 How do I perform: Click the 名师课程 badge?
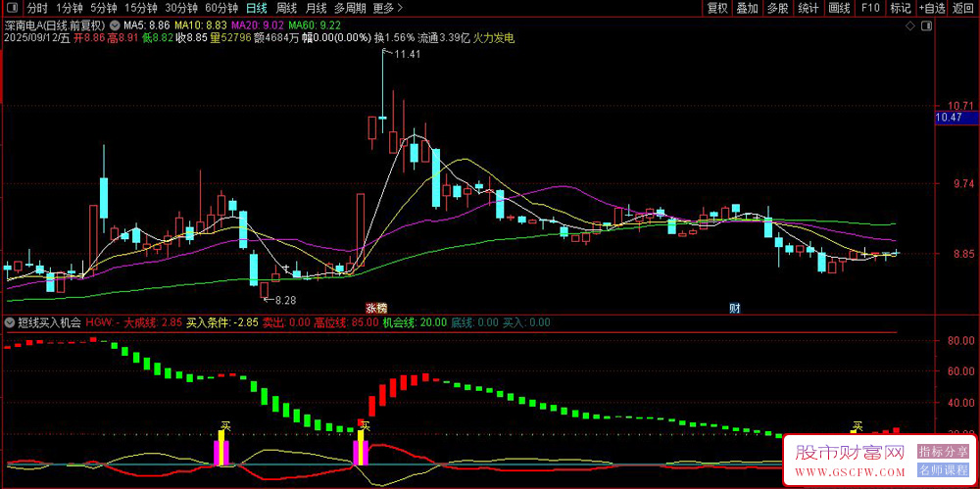click(943, 469)
